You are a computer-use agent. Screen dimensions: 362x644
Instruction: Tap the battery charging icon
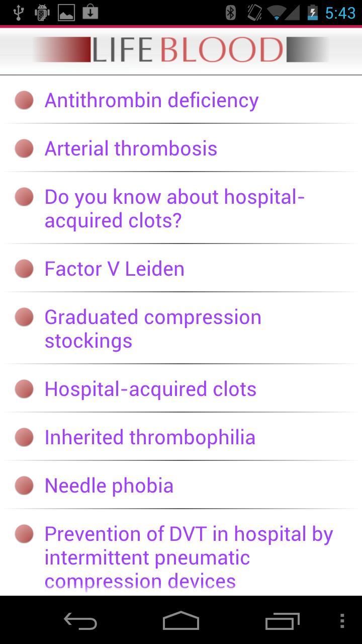coord(312,13)
